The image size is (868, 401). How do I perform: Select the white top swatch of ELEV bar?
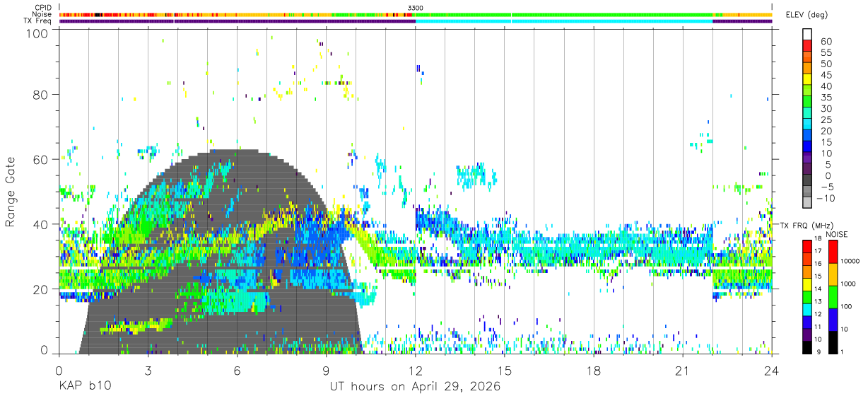pos(807,35)
